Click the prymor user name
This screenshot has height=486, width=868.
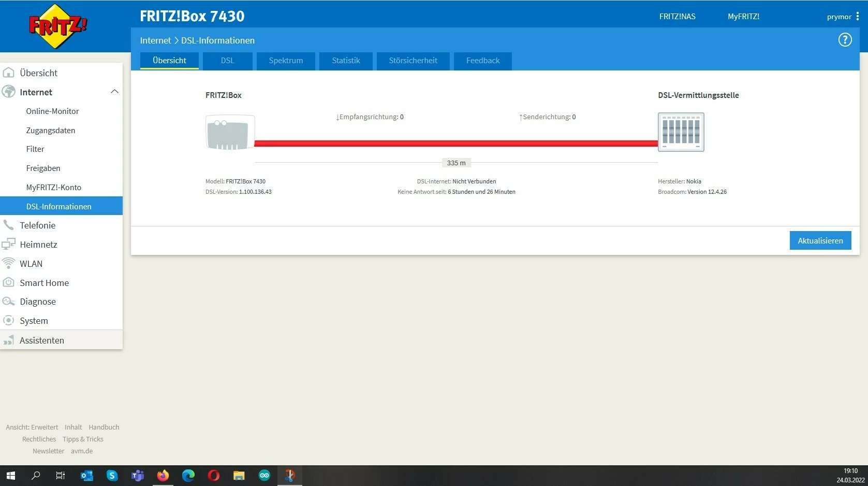[839, 17]
